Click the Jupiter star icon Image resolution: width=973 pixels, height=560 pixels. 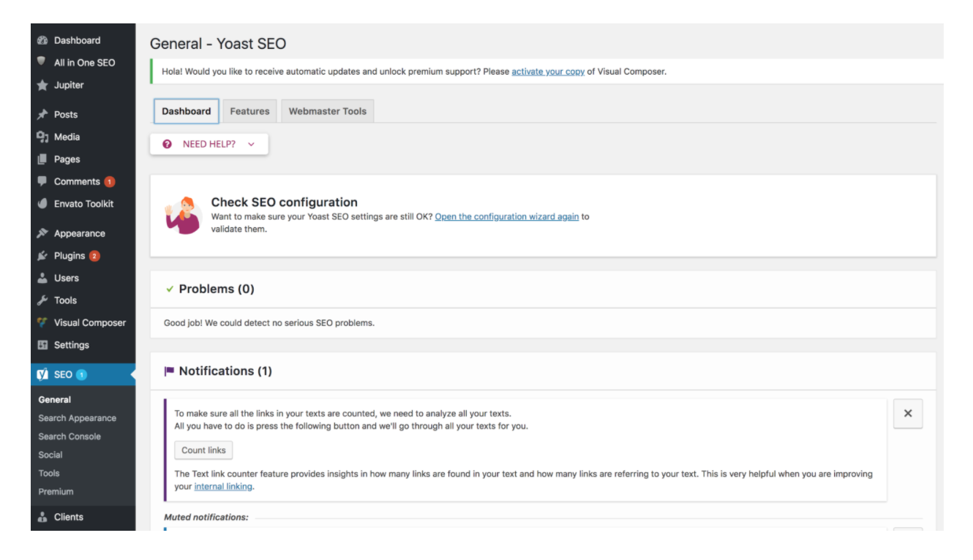[42, 86]
